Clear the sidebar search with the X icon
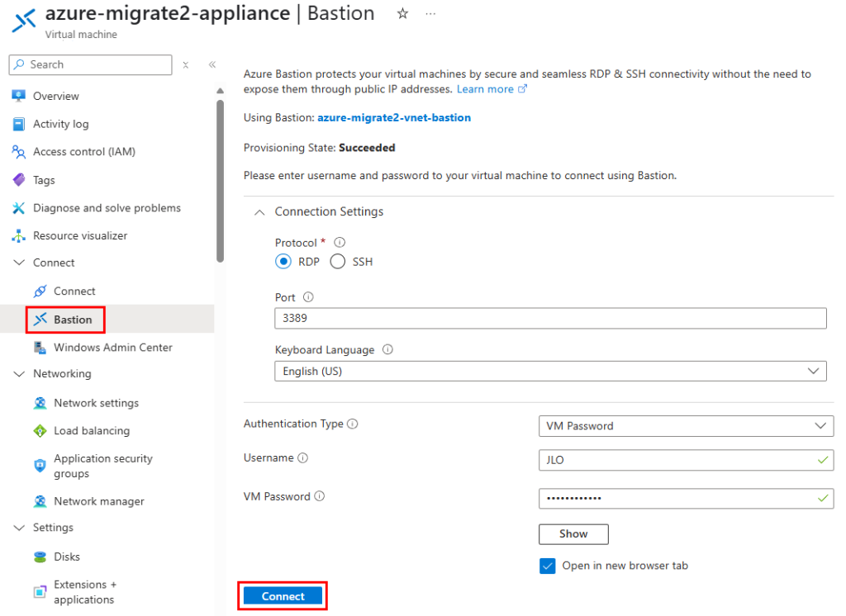This screenshot has width=846, height=616. [186, 64]
